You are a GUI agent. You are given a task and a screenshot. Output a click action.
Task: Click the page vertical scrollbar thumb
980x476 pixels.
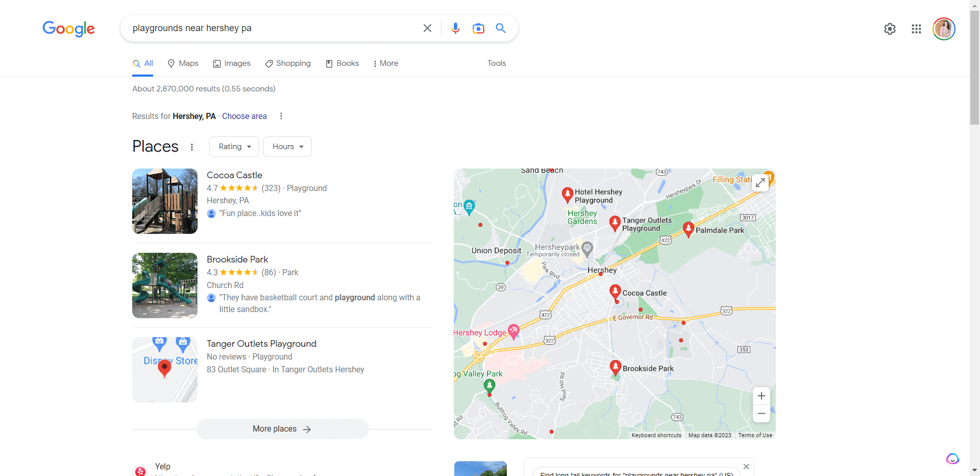974,66
